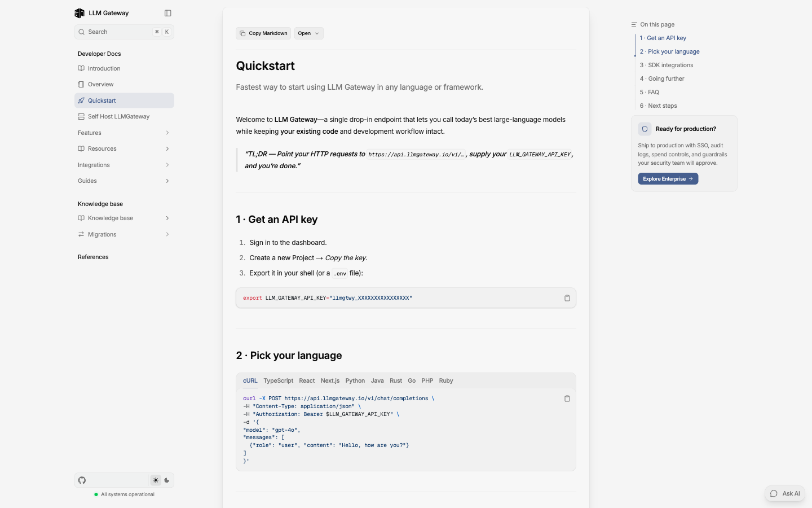Jump to Pick your language section

(670, 52)
